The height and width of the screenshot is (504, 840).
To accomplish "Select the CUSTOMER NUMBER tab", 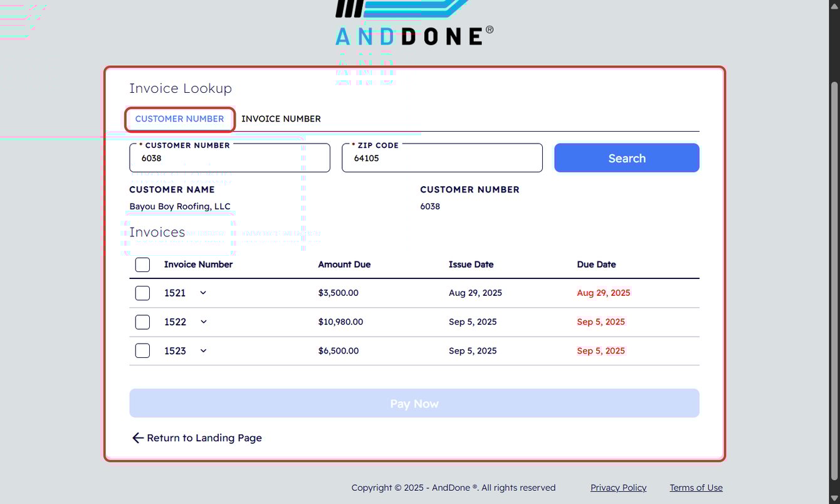I will pos(179,118).
